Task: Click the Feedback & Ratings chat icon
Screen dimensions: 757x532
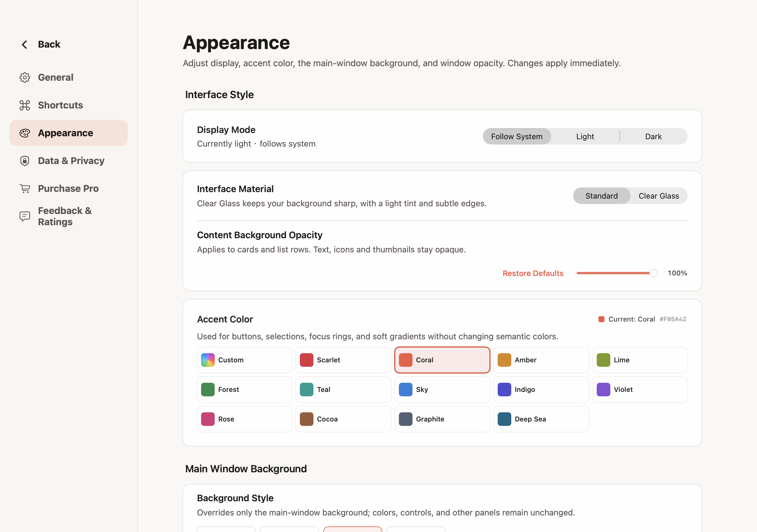Action: [25, 216]
